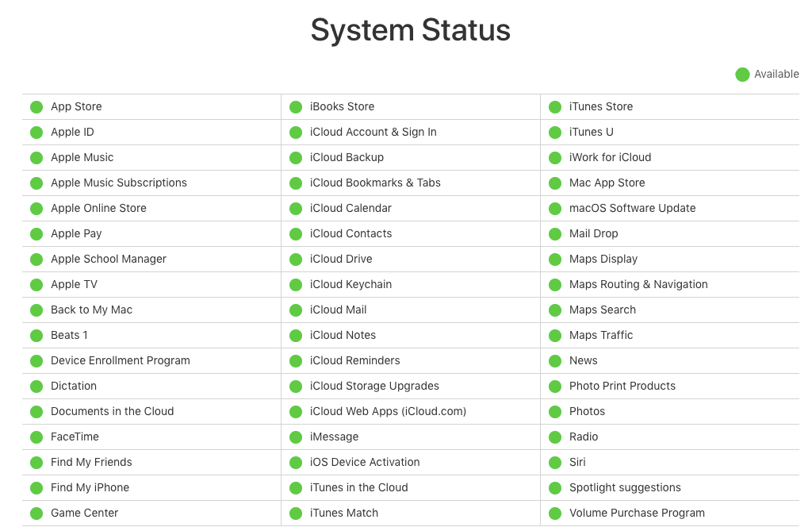The image size is (812, 527).
Task: Click the Available legend green dot
Action: coord(742,75)
